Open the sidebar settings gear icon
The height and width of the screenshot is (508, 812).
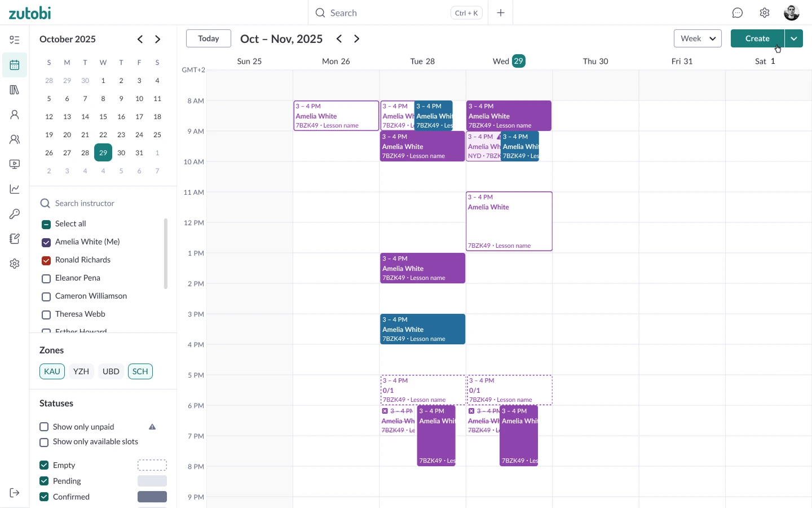tap(15, 264)
